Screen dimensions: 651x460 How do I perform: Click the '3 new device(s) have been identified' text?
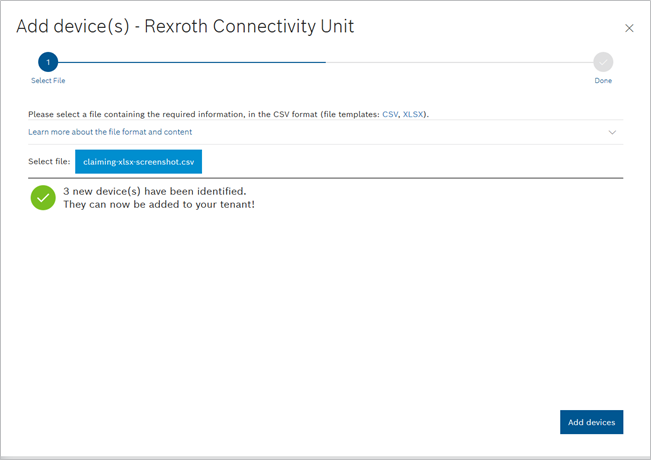154,191
